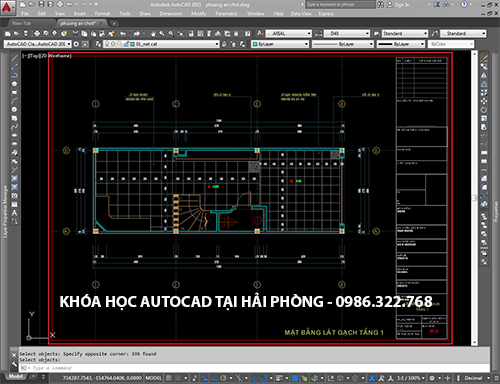500x384 pixels.
Task: Select the Hatch tool
Action: pyautogui.click(x=14, y=179)
